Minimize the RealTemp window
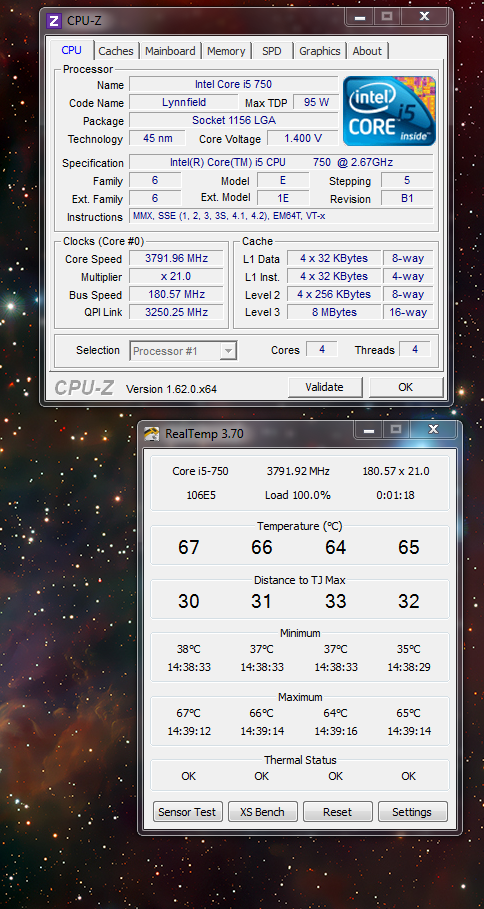The width and height of the screenshot is (484, 909). point(369,430)
